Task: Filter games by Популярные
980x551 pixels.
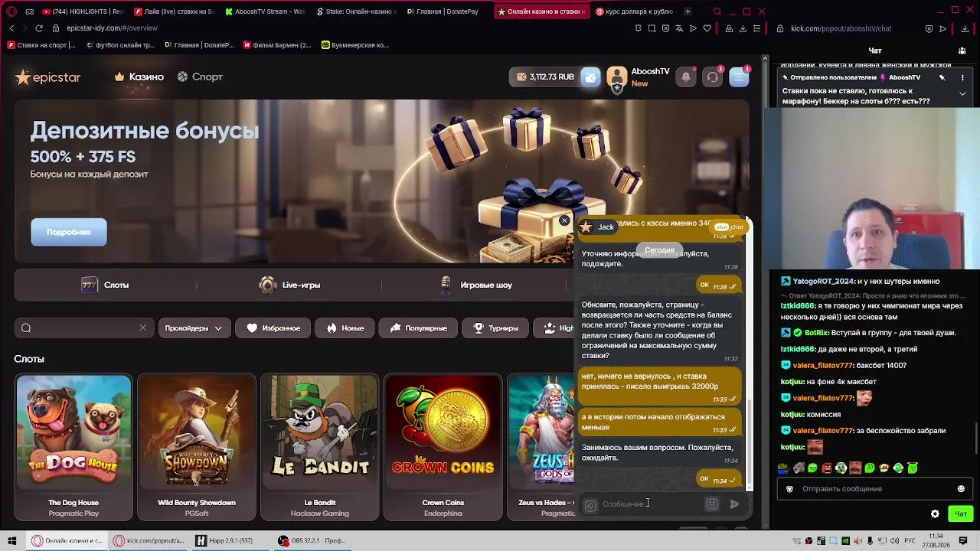Action: [419, 328]
